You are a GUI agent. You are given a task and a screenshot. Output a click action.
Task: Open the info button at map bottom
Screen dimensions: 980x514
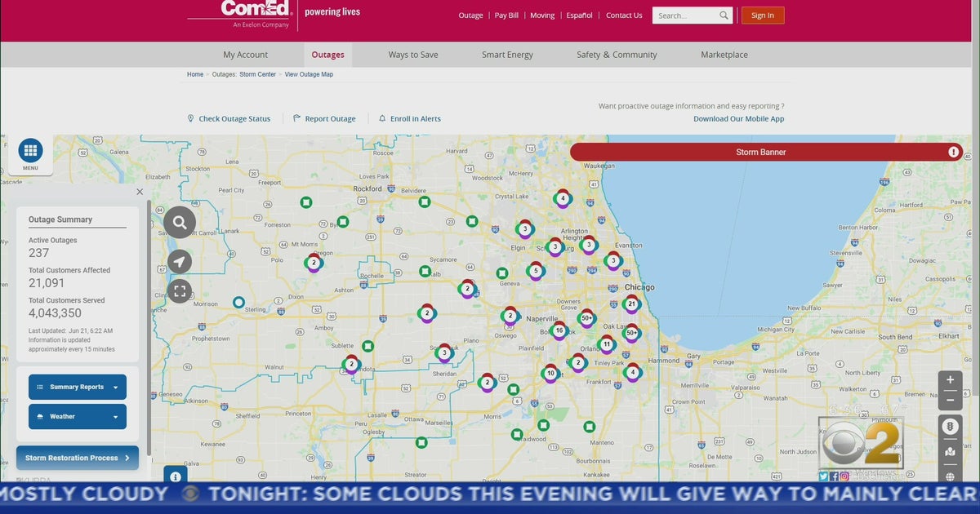coord(176,476)
